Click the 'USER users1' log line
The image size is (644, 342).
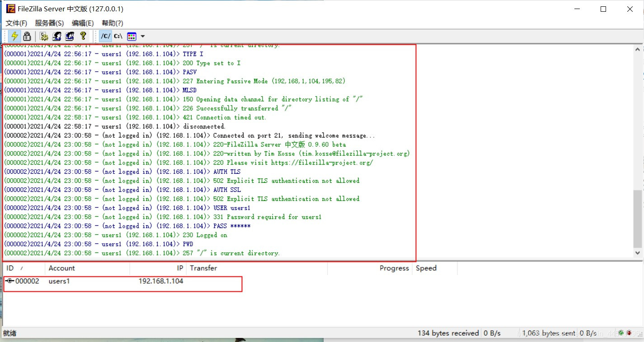[x=127, y=208]
